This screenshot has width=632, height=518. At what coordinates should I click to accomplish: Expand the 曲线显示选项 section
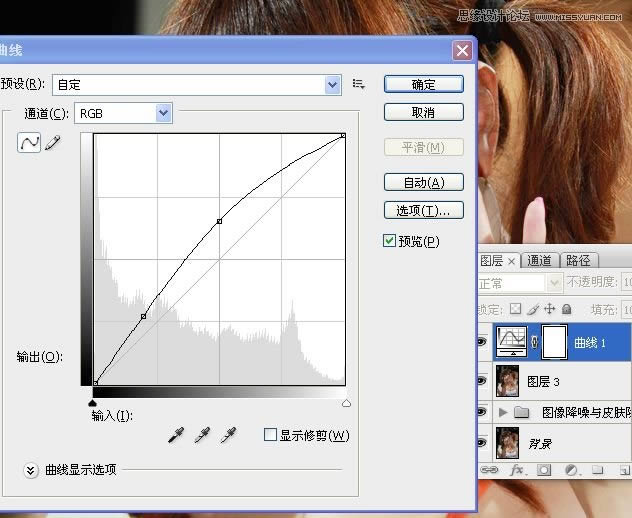coord(30,469)
